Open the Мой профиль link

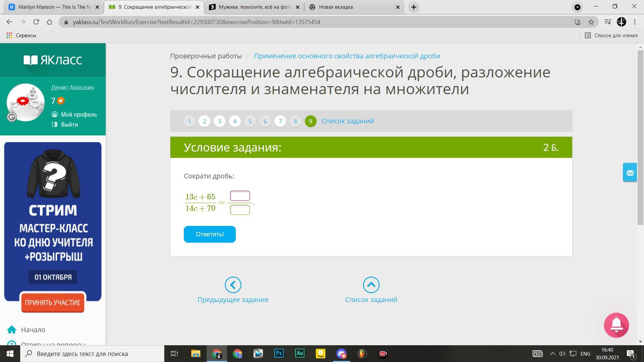click(x=78, y=115)
